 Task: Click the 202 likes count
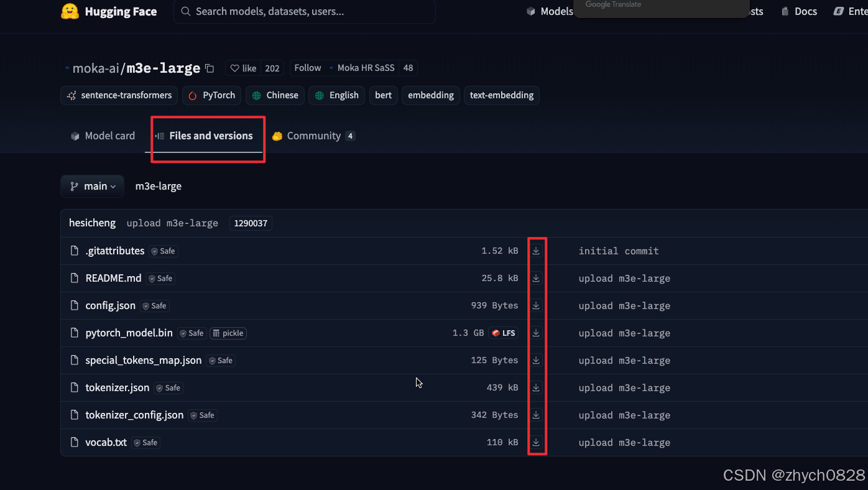[x=272, y=68]
